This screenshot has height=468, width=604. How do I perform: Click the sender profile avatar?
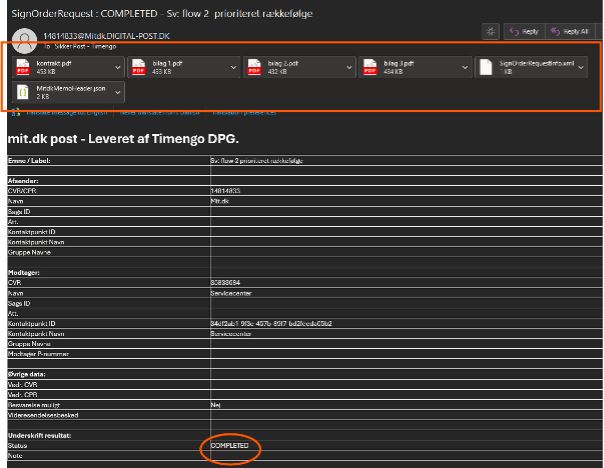(25, 39)
